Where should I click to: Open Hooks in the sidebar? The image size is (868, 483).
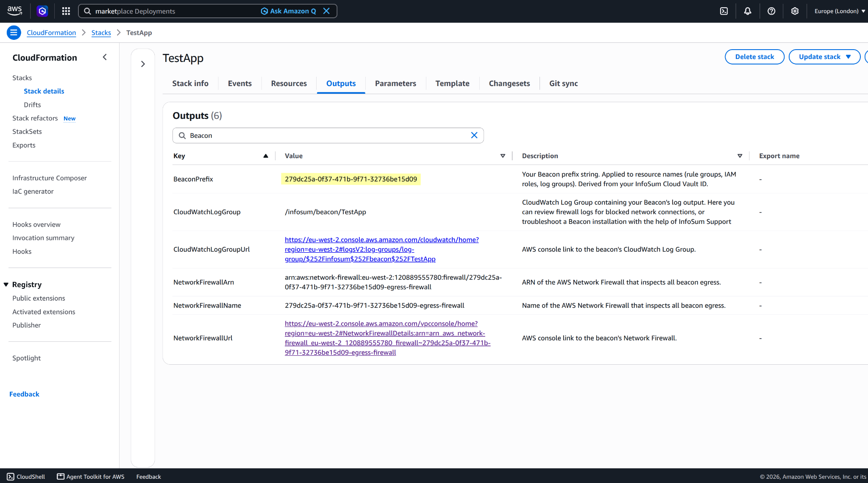(x=22, y=251)
